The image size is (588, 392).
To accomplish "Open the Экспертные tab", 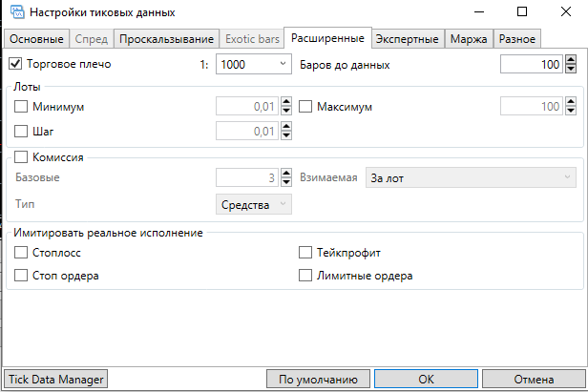I will [408, 39].
